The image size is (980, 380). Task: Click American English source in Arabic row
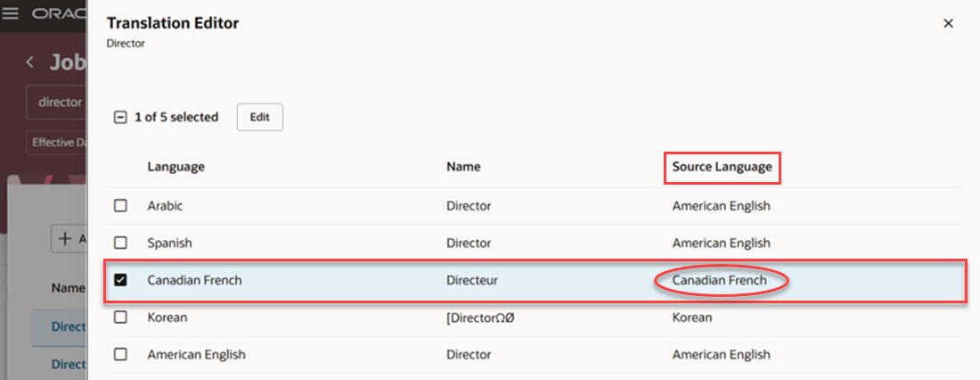click(722, 206)
